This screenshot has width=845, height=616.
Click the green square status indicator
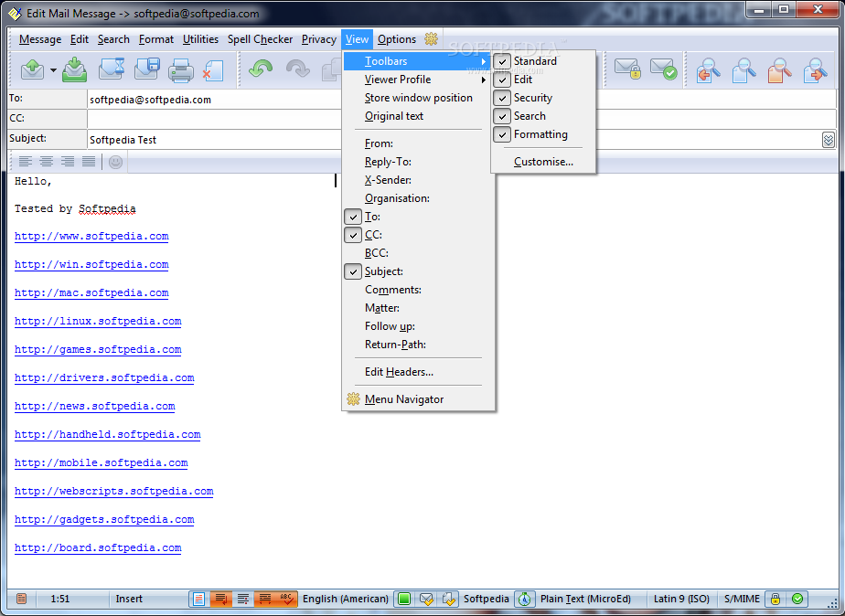404,599
